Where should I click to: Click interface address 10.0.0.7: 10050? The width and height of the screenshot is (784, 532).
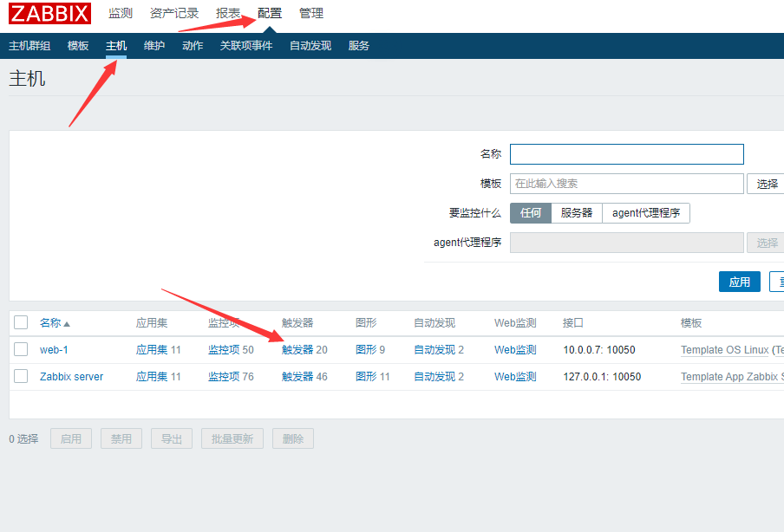click(x=599, y=350)
